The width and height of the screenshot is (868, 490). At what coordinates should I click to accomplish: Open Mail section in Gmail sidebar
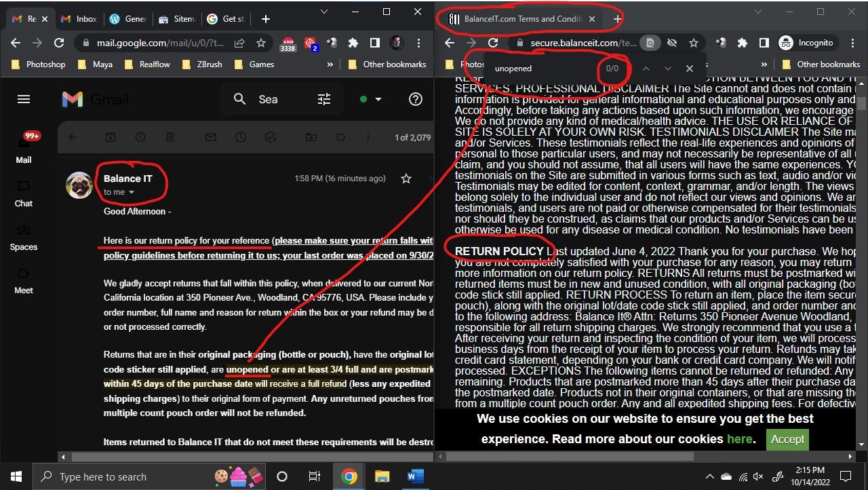pos(24,148)
